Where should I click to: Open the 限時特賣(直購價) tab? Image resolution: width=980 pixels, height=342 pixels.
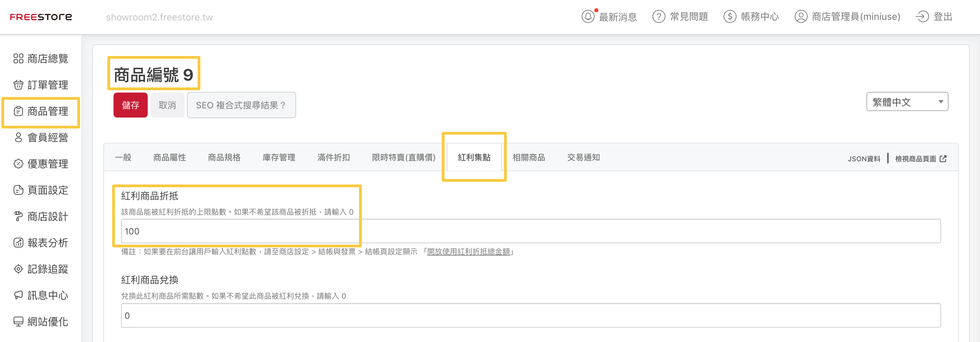tap(403, 157)
